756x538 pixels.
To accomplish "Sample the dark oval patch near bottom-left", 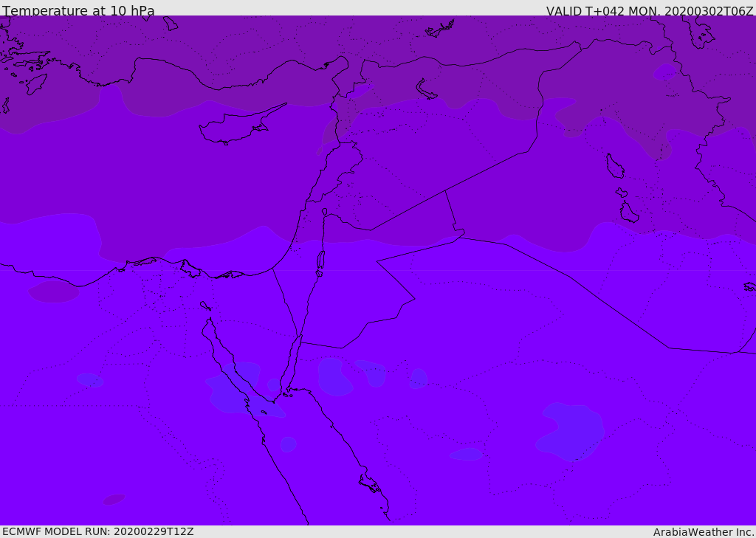I will [x=114, y=500].
